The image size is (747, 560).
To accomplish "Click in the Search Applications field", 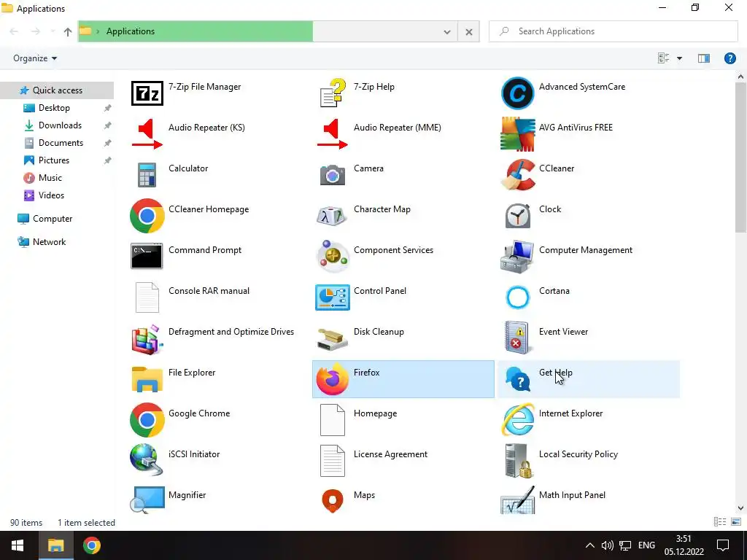I will [x=613, y=31].
